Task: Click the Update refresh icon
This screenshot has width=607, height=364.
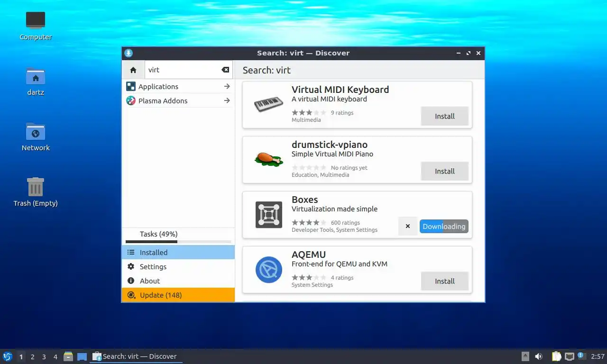Action: [131, 295]
